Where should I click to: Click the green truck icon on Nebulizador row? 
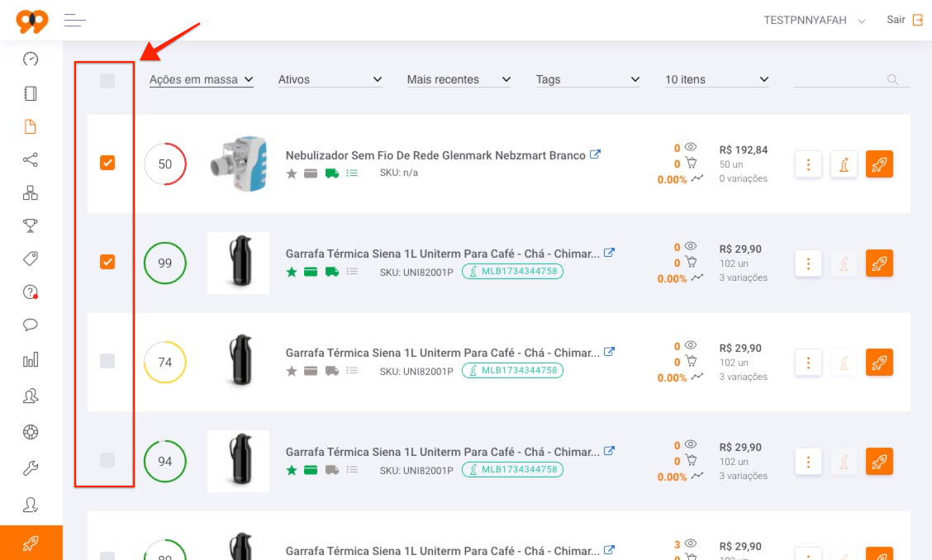[x=331, y=173]
